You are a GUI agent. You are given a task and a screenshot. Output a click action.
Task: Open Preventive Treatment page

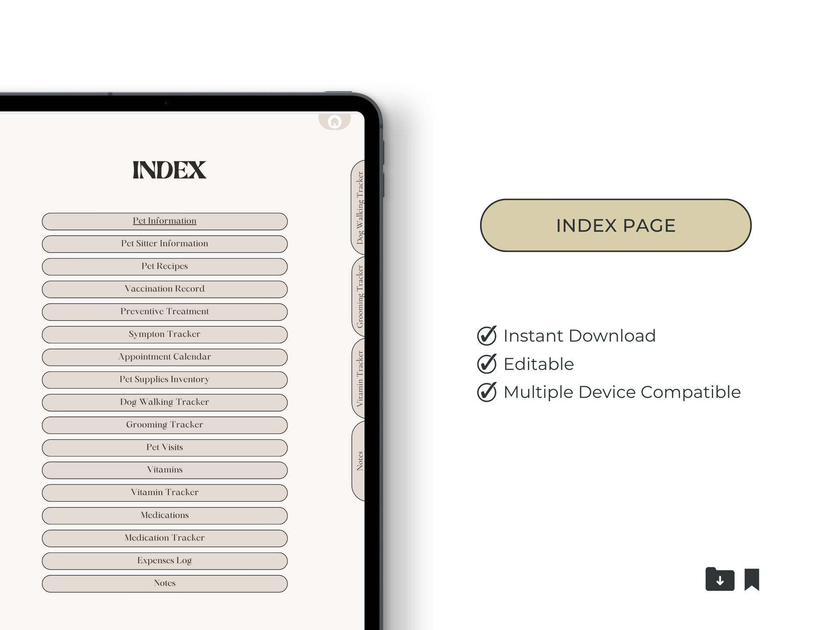(164, 312)
